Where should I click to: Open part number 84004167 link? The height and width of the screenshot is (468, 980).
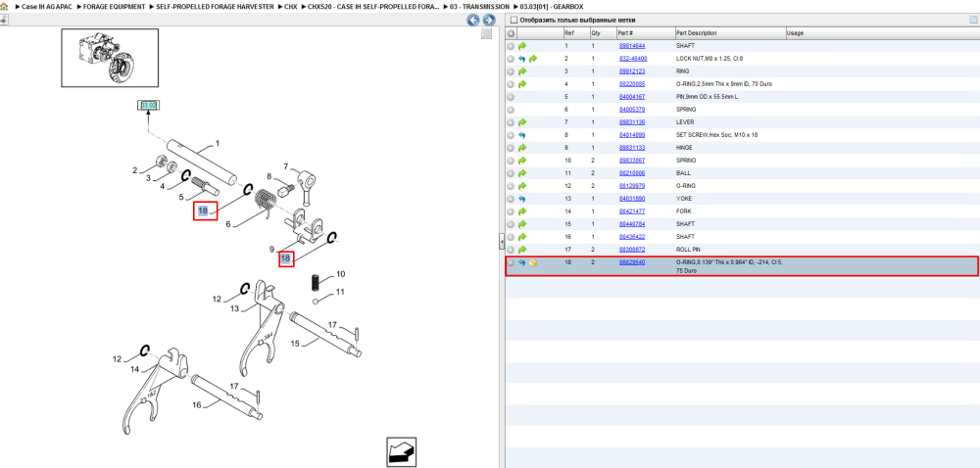point(631,97)
